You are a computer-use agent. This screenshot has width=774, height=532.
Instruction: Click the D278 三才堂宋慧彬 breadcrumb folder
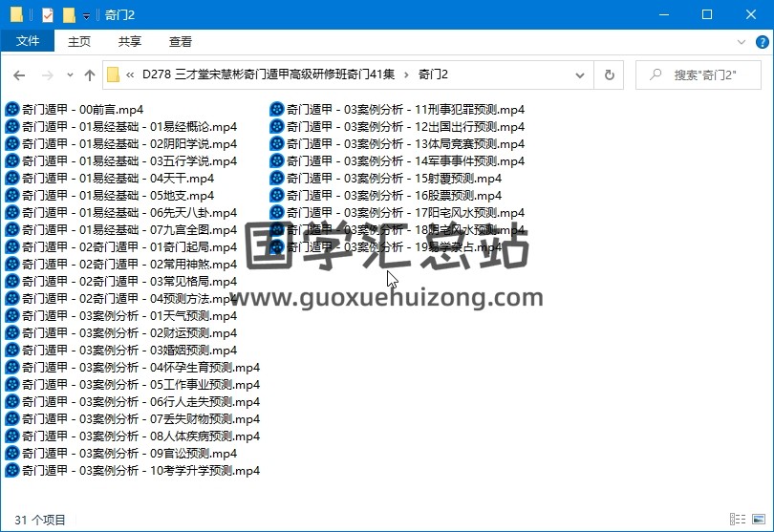(269, 74)
